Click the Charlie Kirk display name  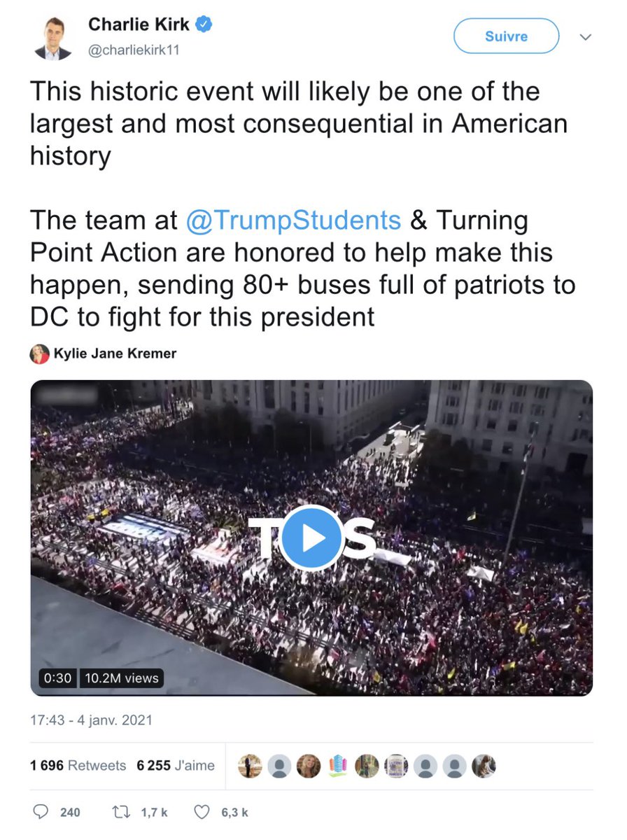point(139,24)
